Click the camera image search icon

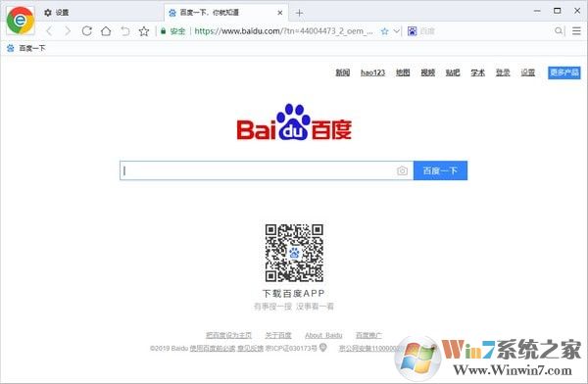click(402, 170)
